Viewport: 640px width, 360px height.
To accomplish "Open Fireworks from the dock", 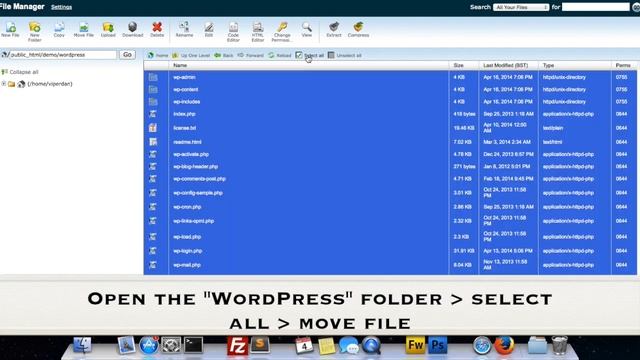I will tap(415, 345).
